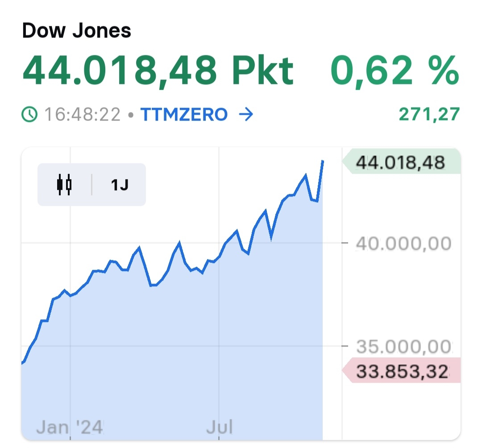Click the arrow icon next to TTMZERO
Screen dimensions: 482x448
(246, 115)
